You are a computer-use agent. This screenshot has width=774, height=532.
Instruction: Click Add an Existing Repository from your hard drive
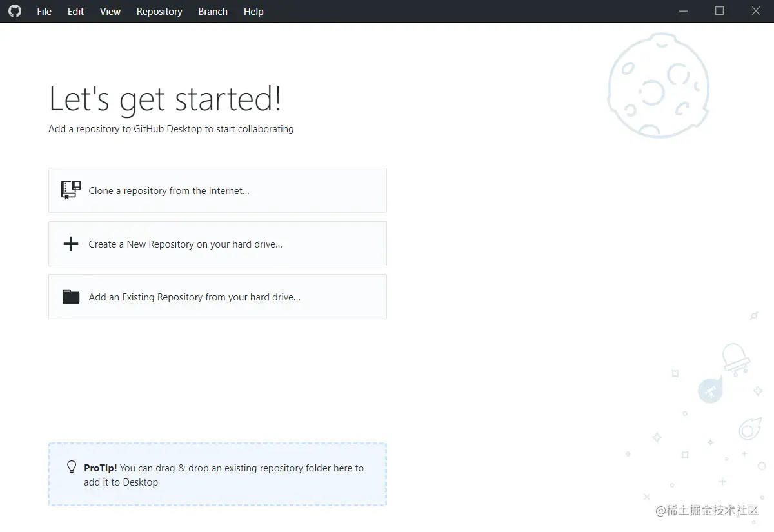click(x=217, y=297)
